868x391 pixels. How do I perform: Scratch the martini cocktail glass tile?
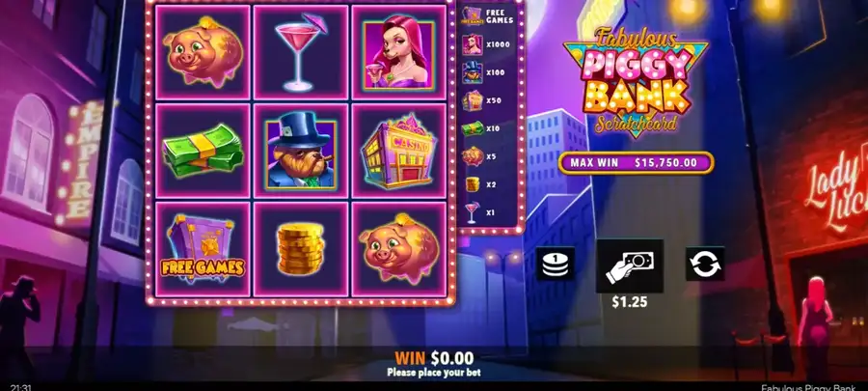click(301, 52)
